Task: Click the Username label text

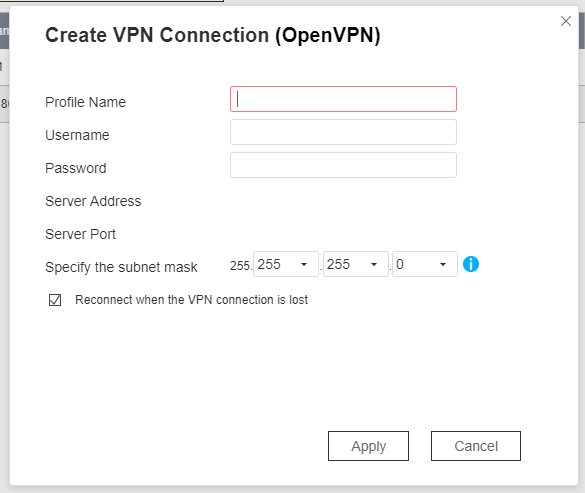Action: [77, 135]
